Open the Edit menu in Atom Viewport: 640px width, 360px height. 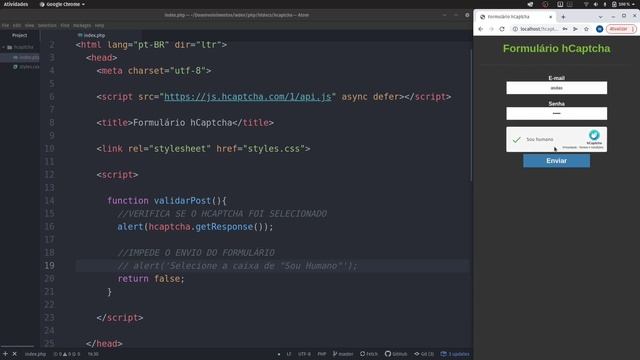tap(17, 25)
